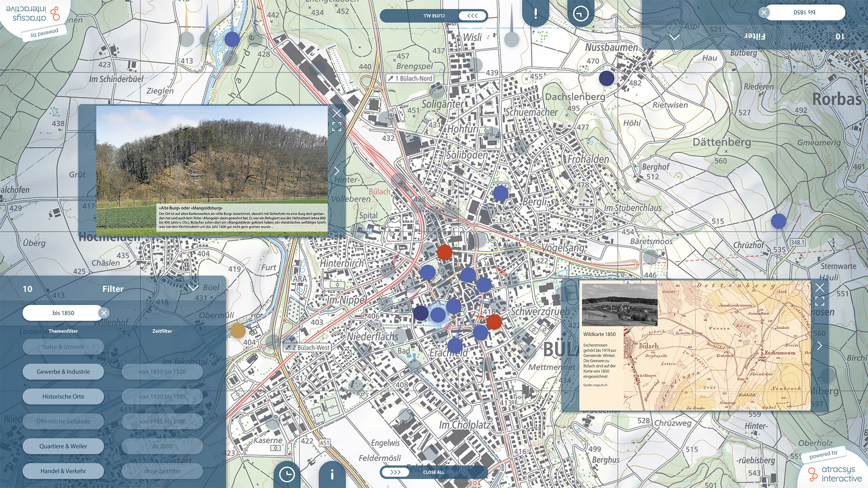Screen dimensions: 868x488
Task: Click the 'Quelle: maps.zh.ch' source line
Action: pyautogui.click(x=595, y=385)
